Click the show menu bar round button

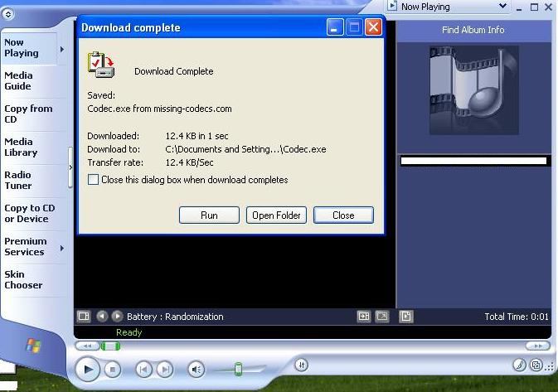click(x=7, y=14)
